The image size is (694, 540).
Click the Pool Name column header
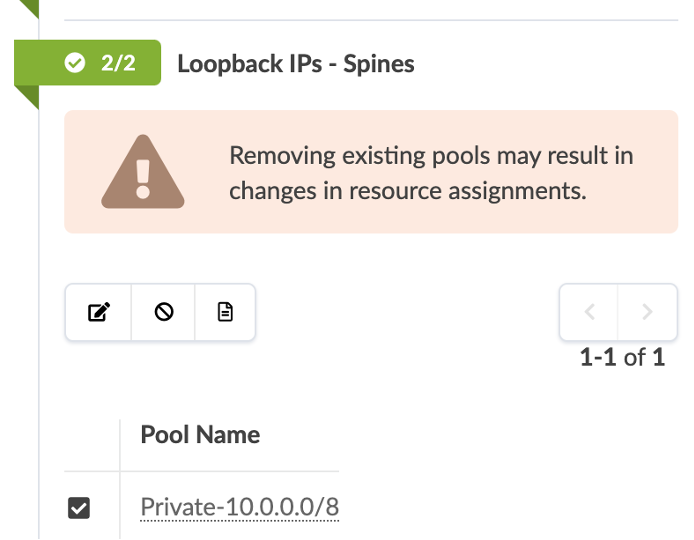(200, 435)
